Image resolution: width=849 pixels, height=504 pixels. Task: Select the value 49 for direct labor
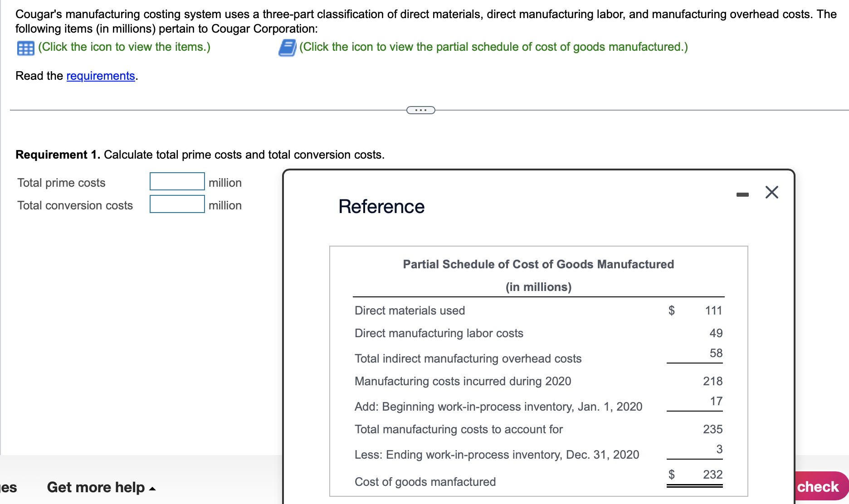click(x=716, y=333)
